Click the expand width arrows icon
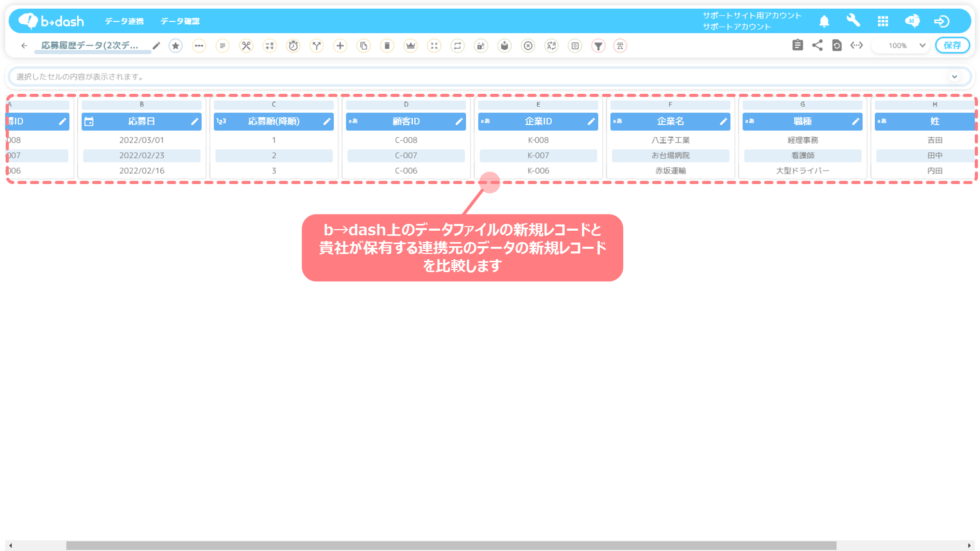 tap(857, 45)
